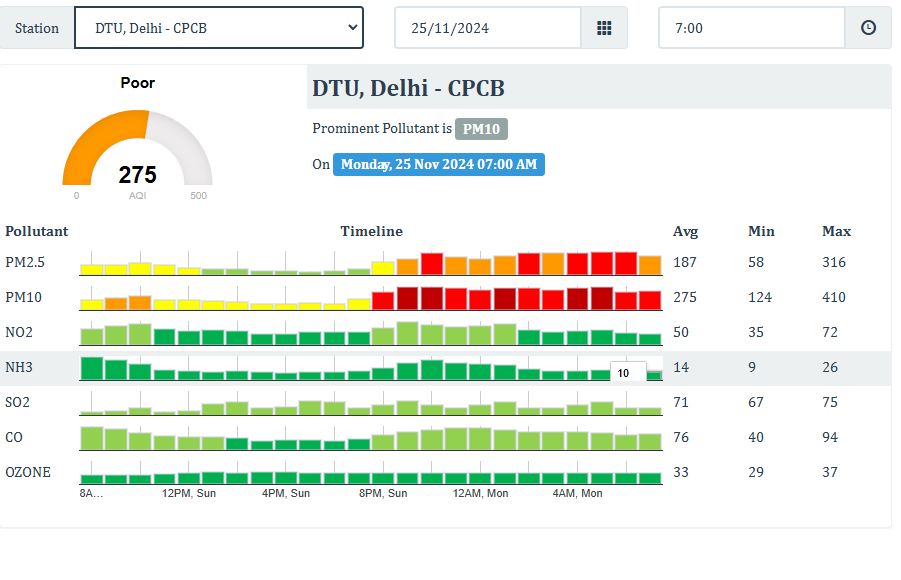The width and height of the screenshot is (901, 580).
Task: Click the SO2 max value 75
Action: click(830, 402)
